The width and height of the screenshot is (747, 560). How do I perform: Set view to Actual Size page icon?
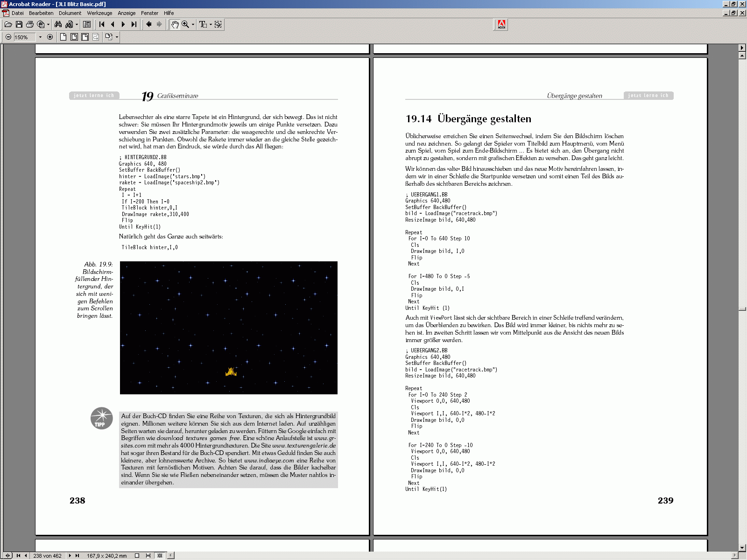63,37
